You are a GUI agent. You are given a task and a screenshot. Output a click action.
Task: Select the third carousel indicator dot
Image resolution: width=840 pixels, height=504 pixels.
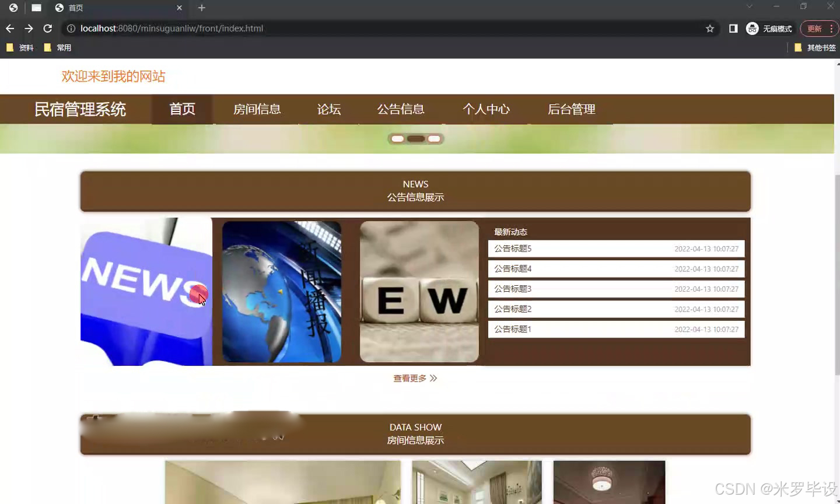tap(434, 138)
